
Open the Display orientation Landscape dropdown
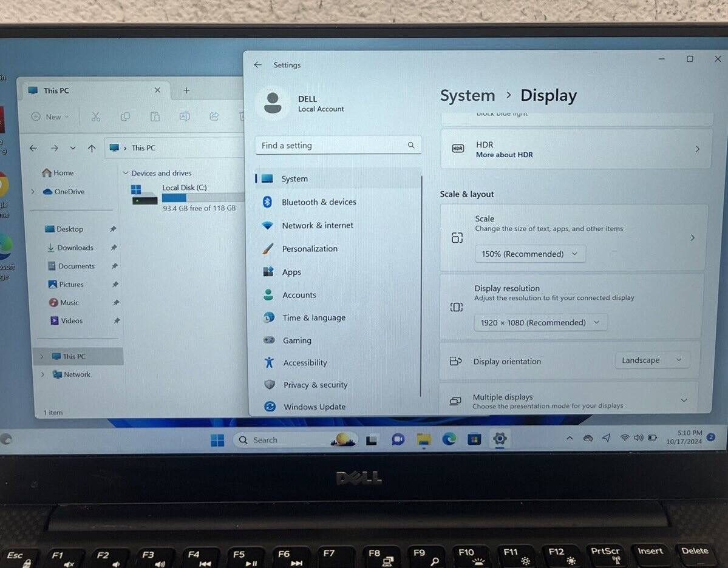coord(652,360)
